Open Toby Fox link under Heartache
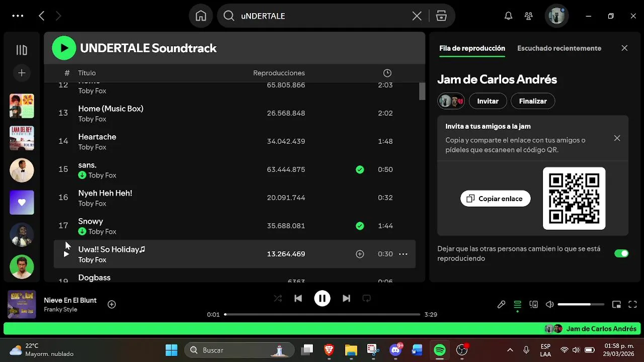The image size is (644, 362). pos(92,147)
